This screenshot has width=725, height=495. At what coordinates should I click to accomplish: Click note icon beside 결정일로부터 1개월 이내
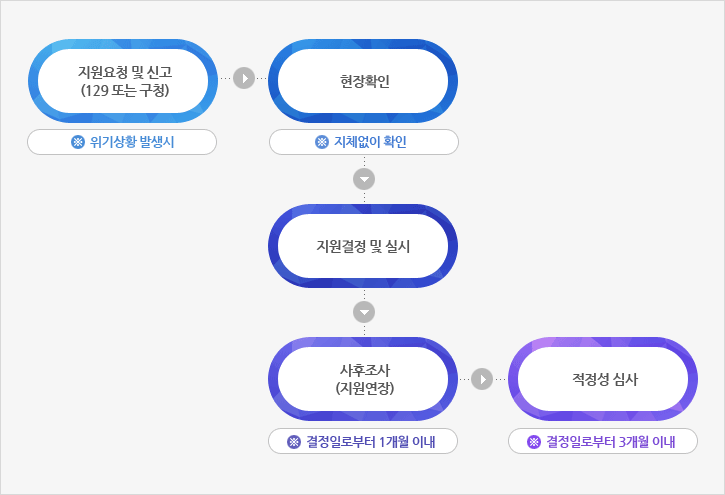(294, 442)
